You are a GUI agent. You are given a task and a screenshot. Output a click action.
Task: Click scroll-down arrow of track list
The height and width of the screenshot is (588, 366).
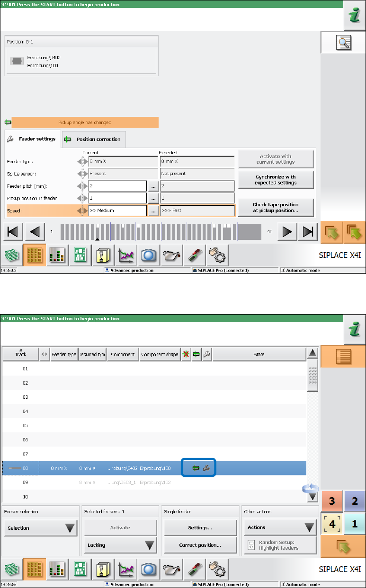(312, 497)
